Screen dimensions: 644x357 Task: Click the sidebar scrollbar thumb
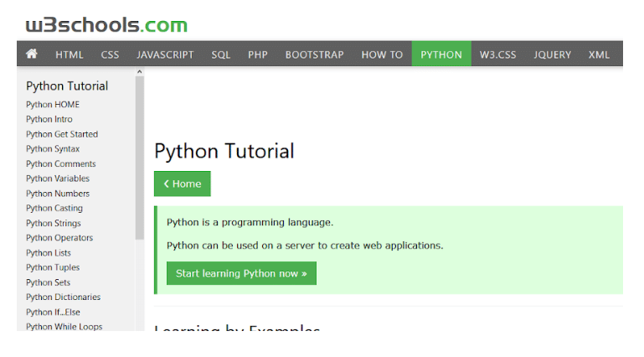(140, 158)
